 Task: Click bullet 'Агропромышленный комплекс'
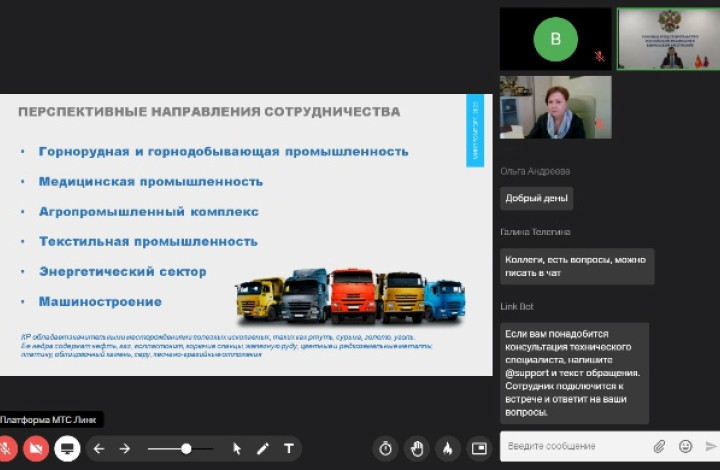(149, 212)
